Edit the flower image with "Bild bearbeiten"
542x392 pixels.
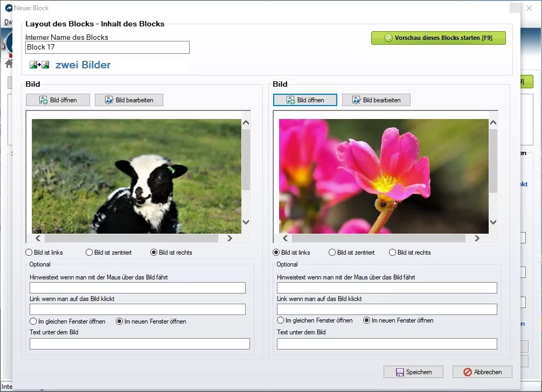pos(376,100)
